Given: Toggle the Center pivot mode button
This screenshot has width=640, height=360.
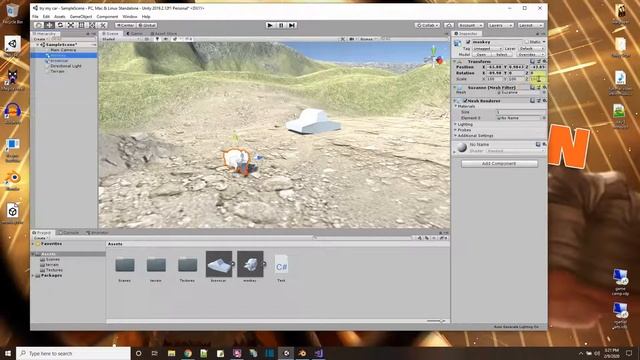Looking at the screenshot, I should click(x=125, y=25).
